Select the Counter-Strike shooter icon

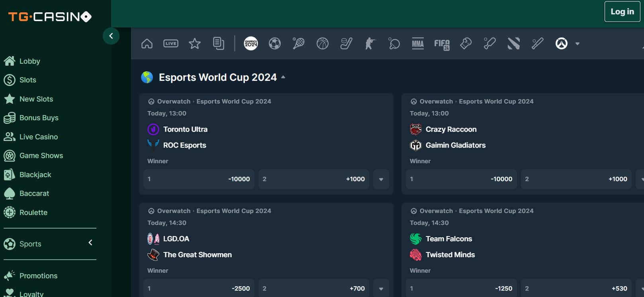[370, 43]
